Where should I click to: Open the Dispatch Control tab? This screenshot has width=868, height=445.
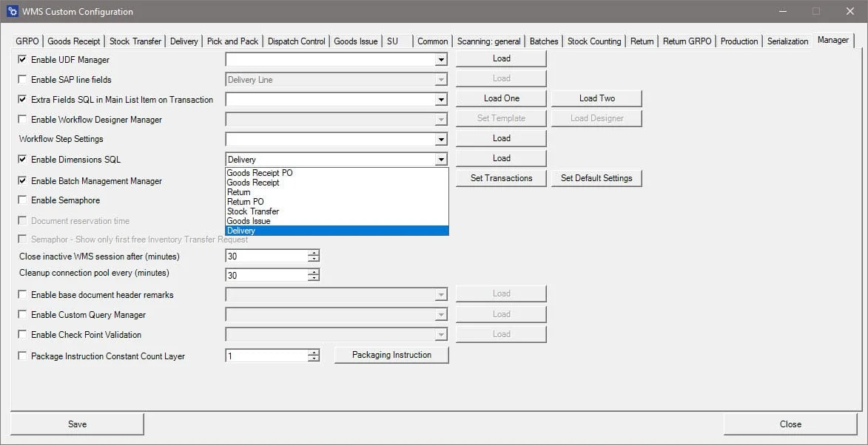tap(296, 41)
